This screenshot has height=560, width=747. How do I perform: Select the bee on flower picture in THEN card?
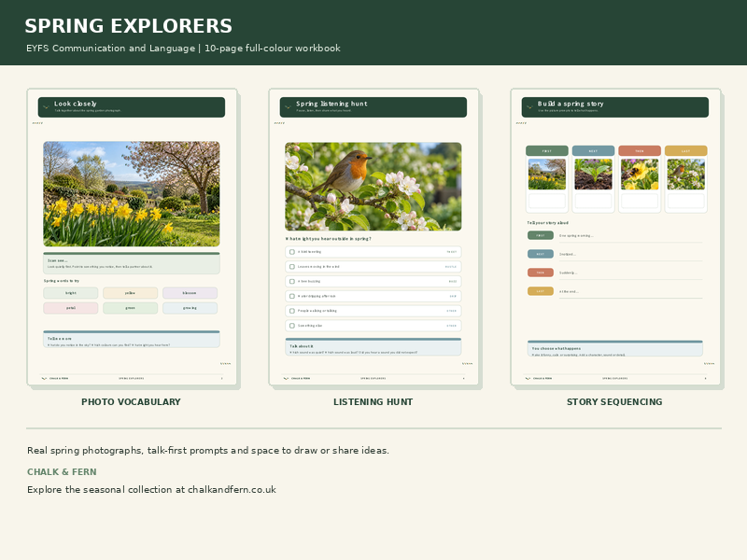pyautogui.click(x=640, y=174)
